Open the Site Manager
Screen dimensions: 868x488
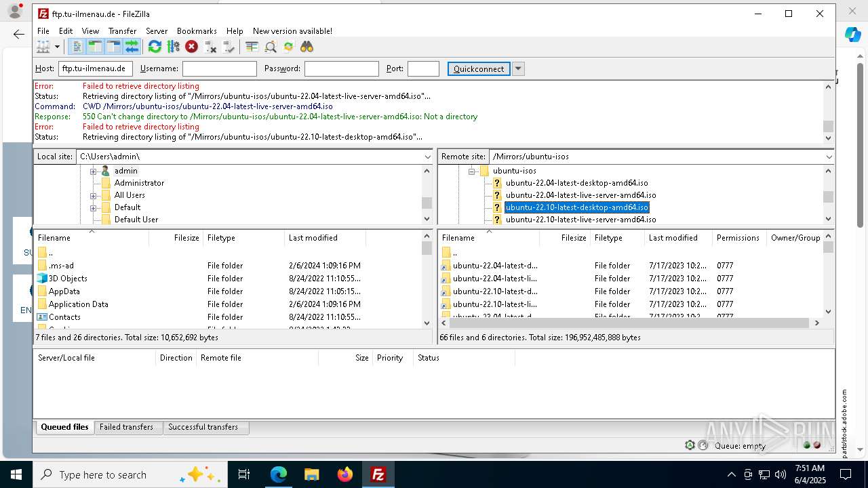click(x=43, y=47)
